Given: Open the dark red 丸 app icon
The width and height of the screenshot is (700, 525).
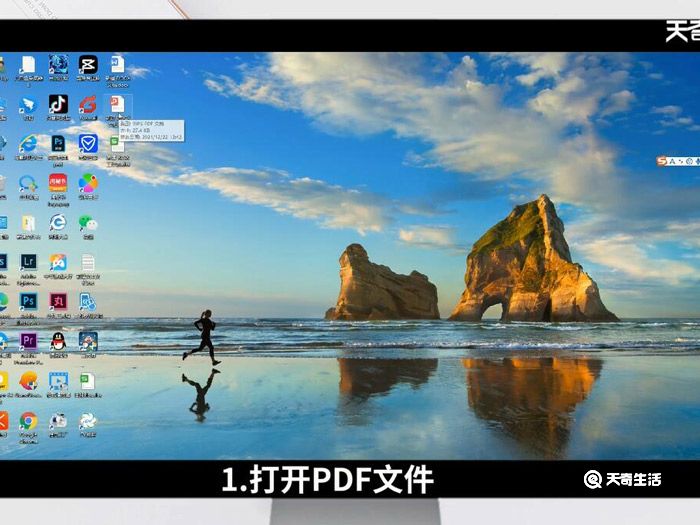Looking at the screenshot, I should click(58, 302).
